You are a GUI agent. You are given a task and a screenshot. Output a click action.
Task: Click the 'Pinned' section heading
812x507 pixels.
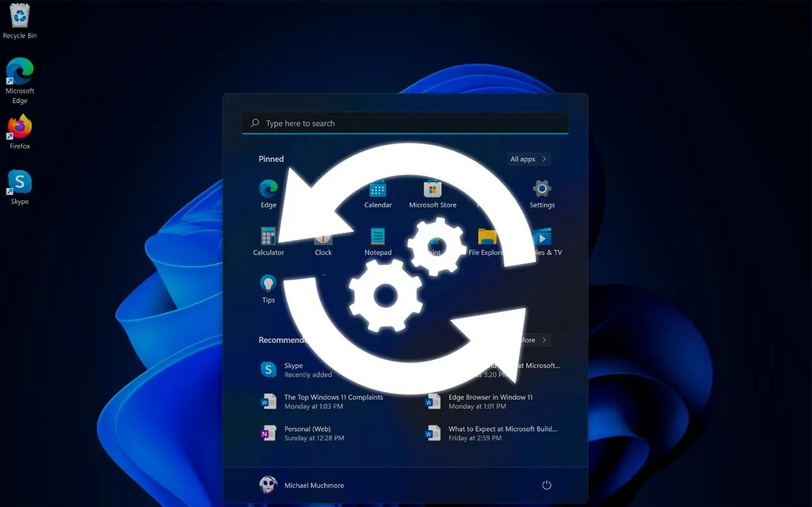point(271,159)
